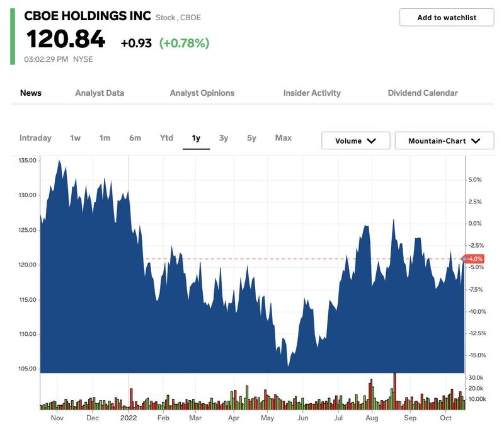
Task: Select the Intraday time range
Action: click(x=35, y=138)
